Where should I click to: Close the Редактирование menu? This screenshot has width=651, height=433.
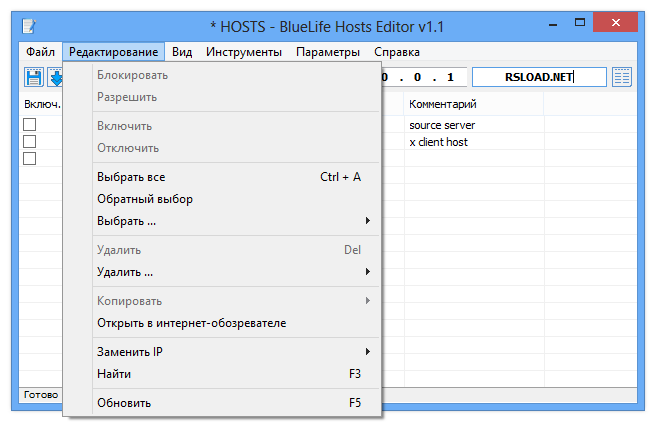point(113,52)
